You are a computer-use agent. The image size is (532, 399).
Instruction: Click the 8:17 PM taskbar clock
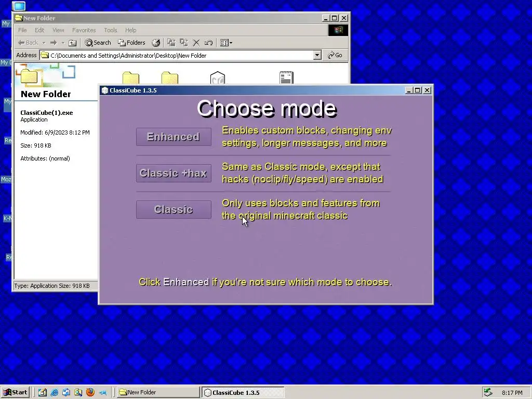512,393
